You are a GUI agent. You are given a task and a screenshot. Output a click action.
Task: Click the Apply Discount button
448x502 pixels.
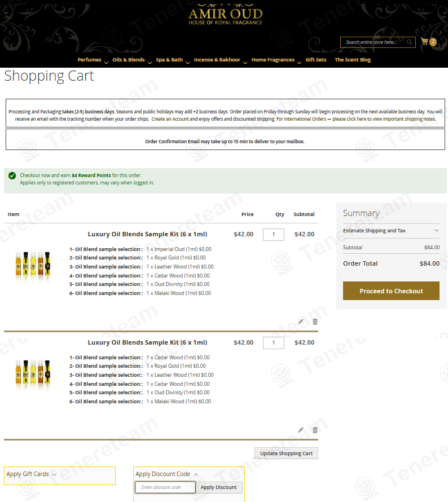pyautogui.click(x=219, y=487)
